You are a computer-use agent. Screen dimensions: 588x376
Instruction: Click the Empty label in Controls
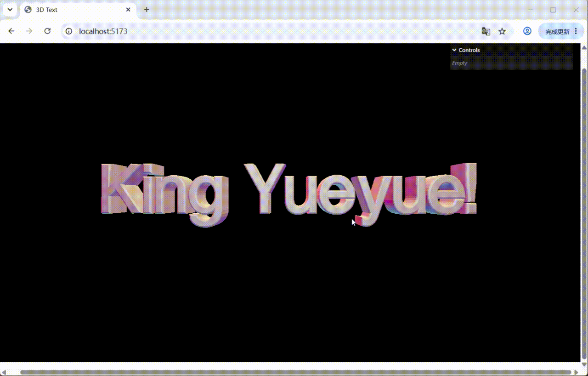click(459, 63)
